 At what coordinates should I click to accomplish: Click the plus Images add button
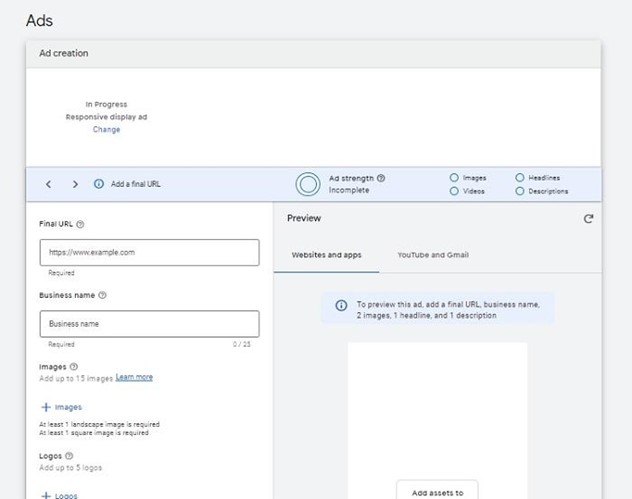pos(61,407)
